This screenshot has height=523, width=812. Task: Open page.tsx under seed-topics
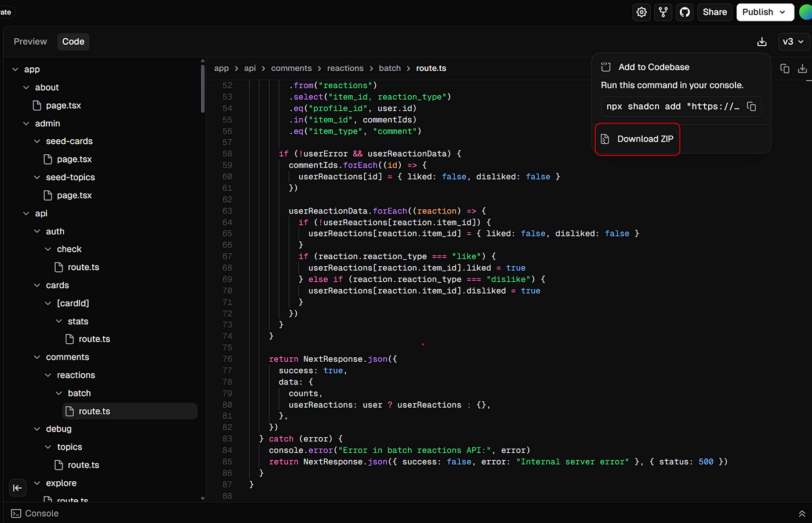[x=74, y=195]
